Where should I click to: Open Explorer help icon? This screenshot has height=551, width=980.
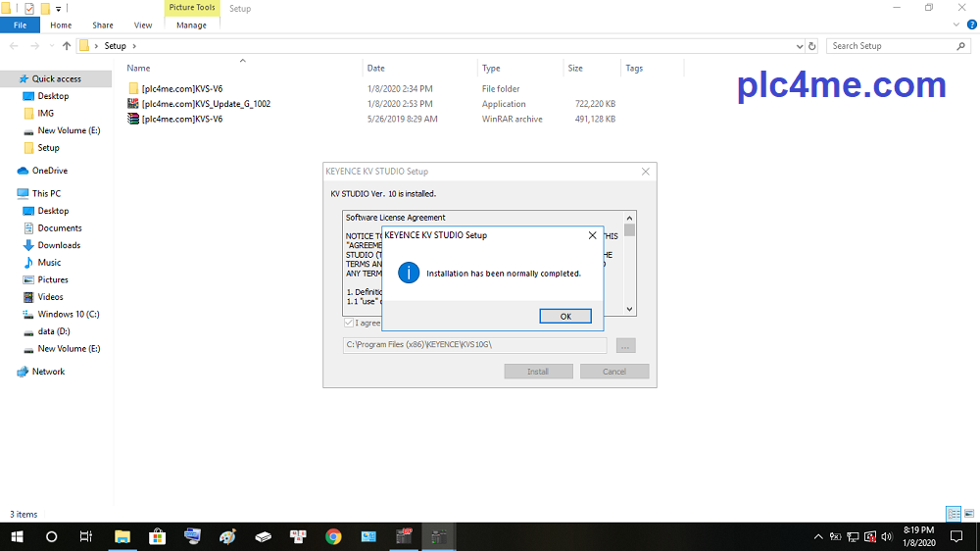pos(971,25)
